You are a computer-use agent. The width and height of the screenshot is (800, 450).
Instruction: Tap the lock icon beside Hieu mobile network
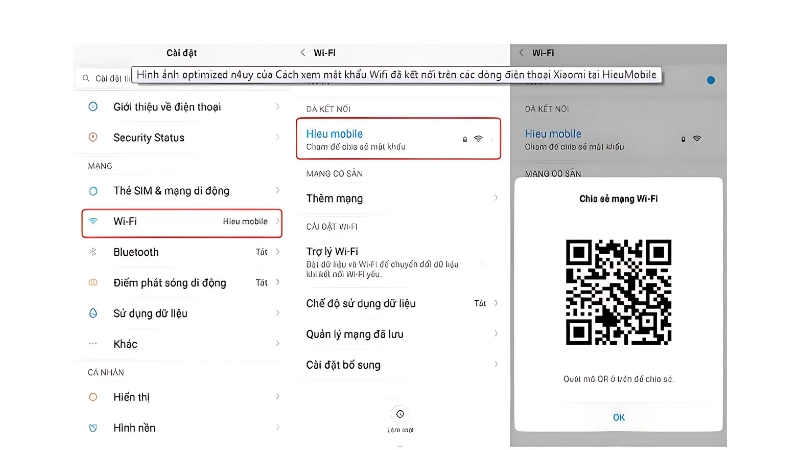pos(465,139)
